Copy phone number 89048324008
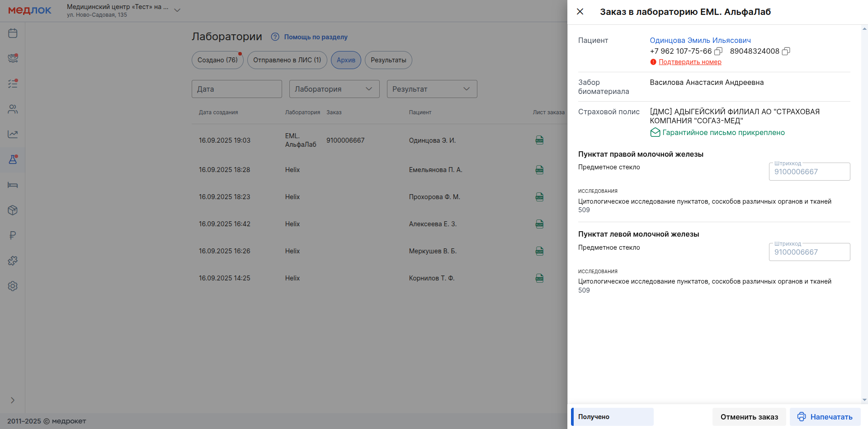 (x=786, y=51)
